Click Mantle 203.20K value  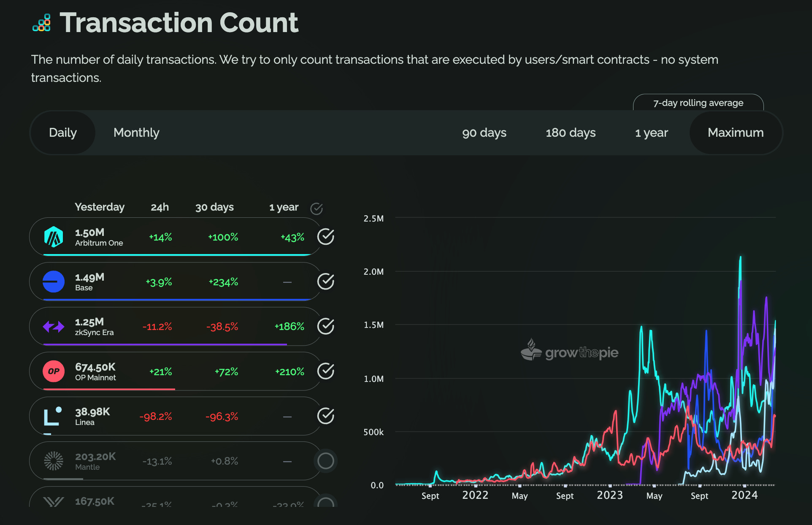[95, 457]
